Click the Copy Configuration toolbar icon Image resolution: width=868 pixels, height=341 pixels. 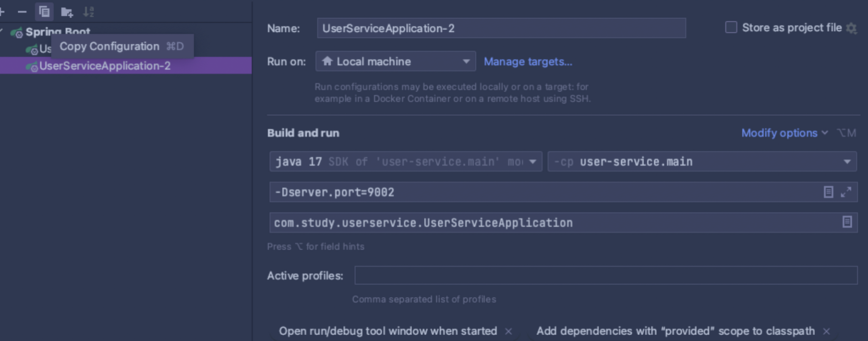tap(44, 12)
